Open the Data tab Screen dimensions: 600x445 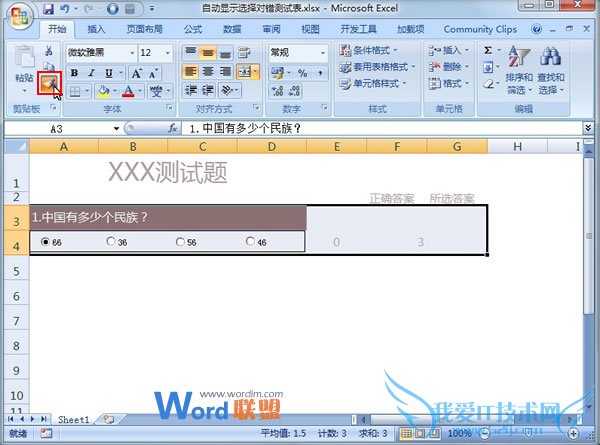click(x=232, y=29)
